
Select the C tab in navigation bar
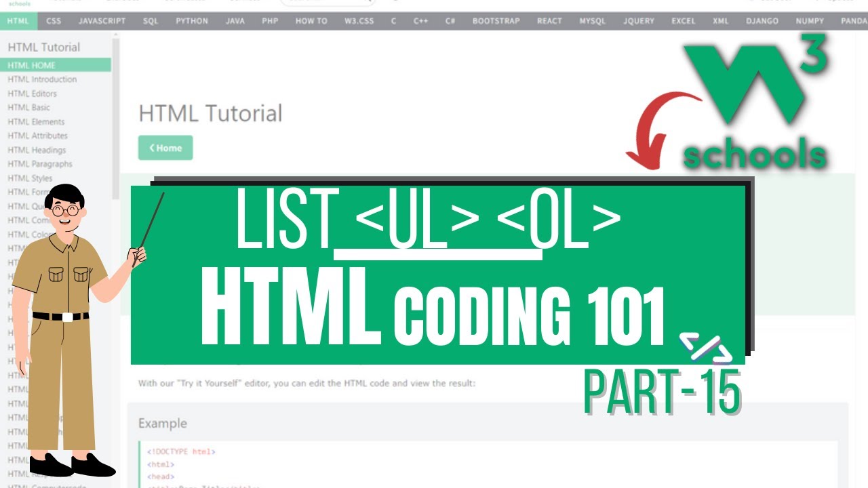coord(393,21)
